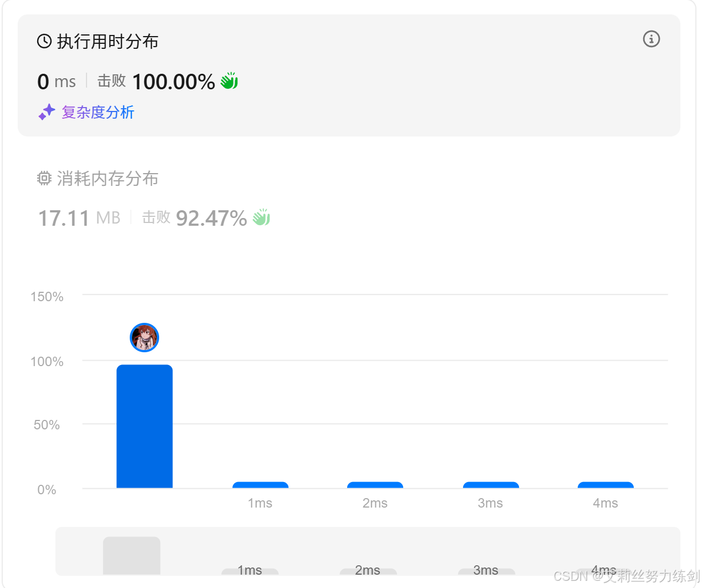Open the 复杂度分析 link

[98, 112]
